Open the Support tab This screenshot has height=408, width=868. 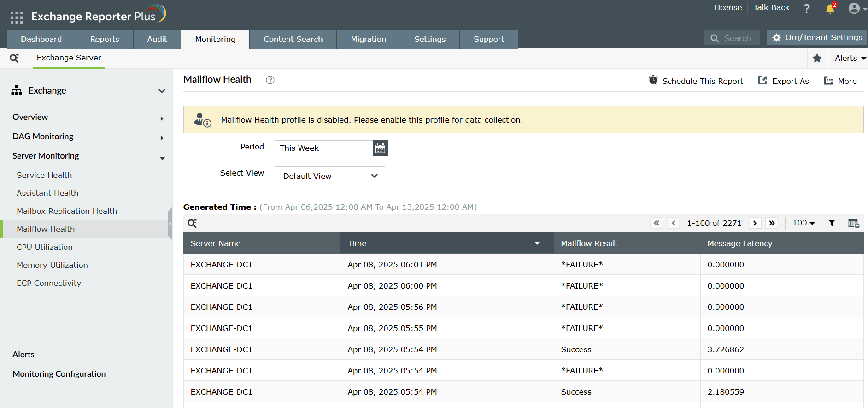click(x=489, y=39)
